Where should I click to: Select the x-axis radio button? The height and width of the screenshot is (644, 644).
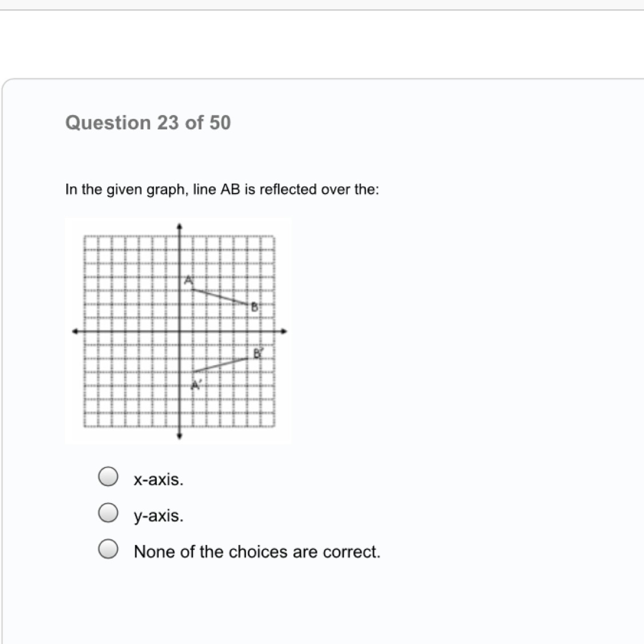(108, 477)
